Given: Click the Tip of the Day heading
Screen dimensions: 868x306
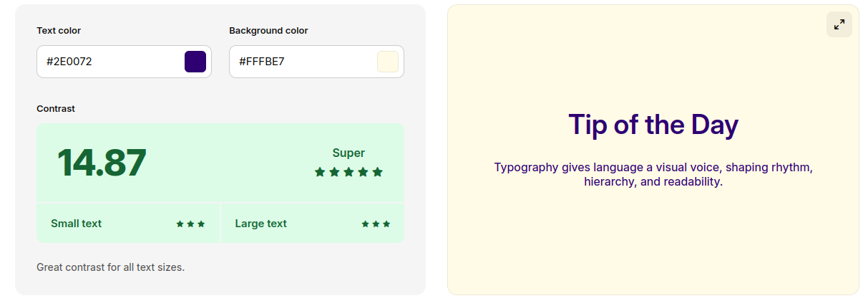Looking at the screenshot, I should click(x=653, y=125).
